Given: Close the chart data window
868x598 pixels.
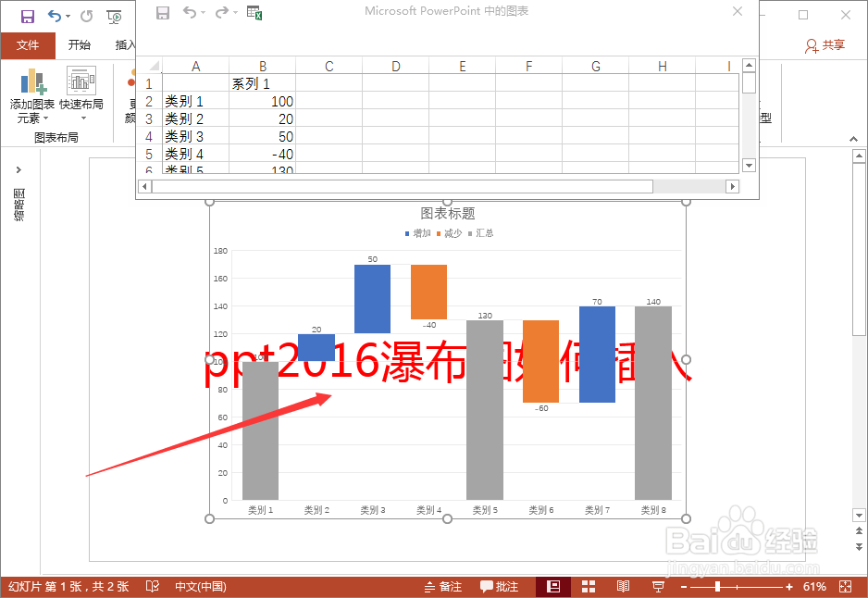Looking at the screenshot, I should click(738, 11).
